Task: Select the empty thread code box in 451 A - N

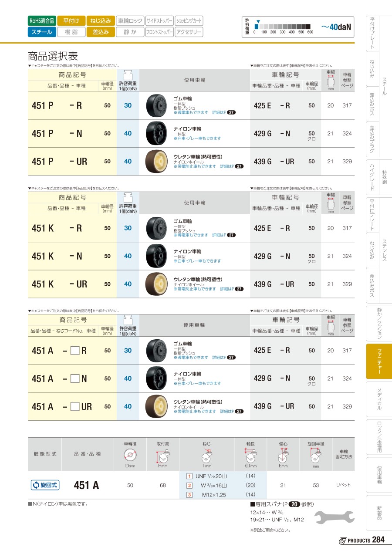Action: click(74, 378)
